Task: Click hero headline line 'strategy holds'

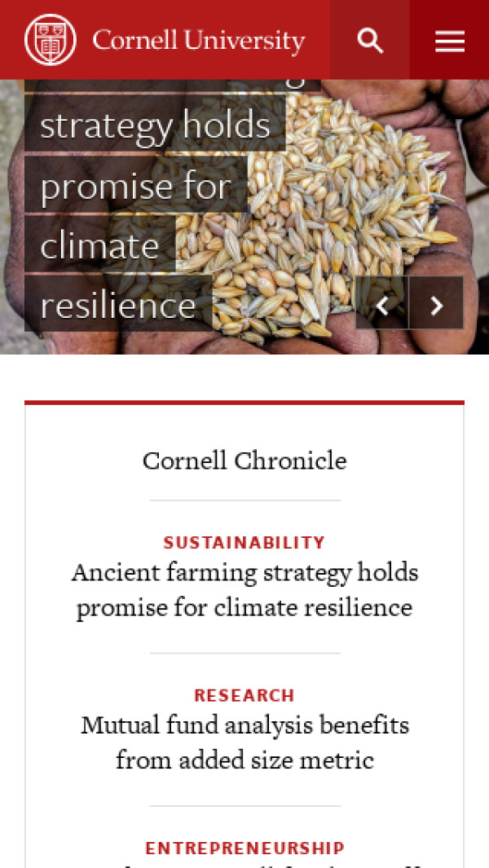Action: pos(155,125)
